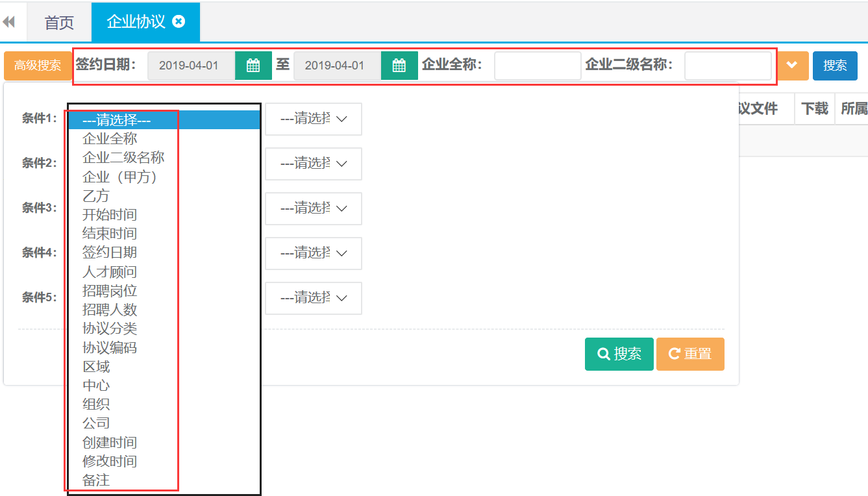Click the green 搜索 button with magnifier
This screenshot has width=868, height=496.
tap(619, 354)
